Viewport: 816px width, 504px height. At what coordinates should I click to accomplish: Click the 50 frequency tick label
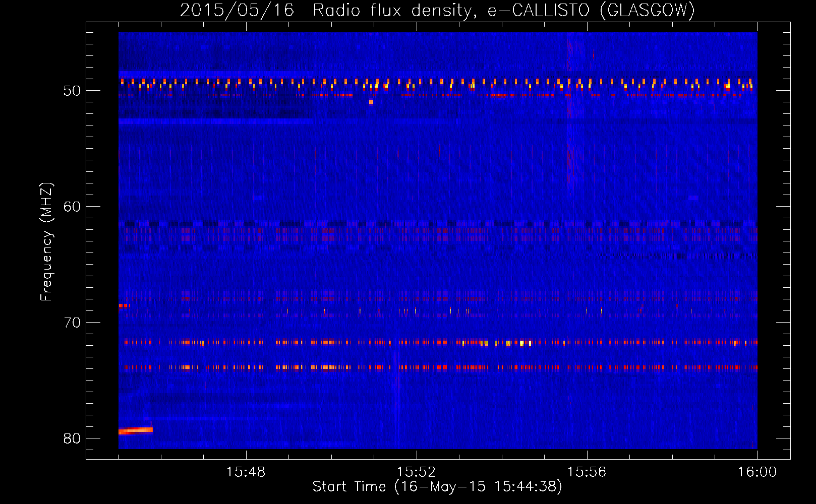tap(72, 91)
